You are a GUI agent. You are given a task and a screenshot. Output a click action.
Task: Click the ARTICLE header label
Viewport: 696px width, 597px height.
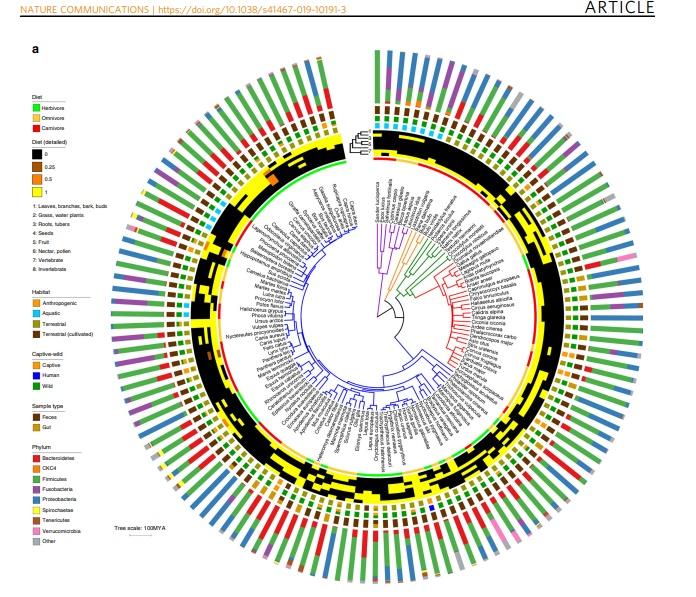[x=619, y=8]
